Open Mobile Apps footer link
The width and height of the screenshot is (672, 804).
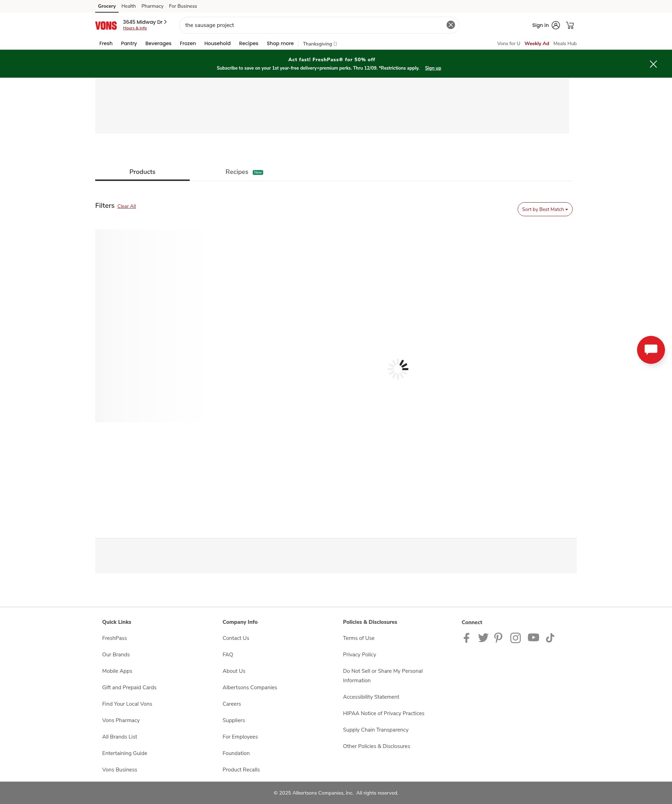[x=117, y=671]
